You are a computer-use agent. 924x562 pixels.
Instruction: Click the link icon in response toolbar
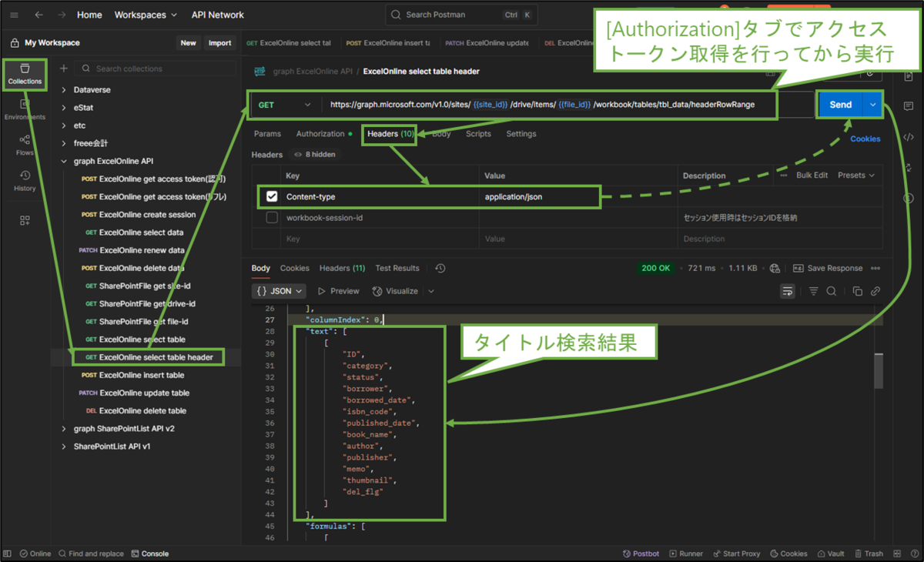pyautogui.click(x=875, y=291)
